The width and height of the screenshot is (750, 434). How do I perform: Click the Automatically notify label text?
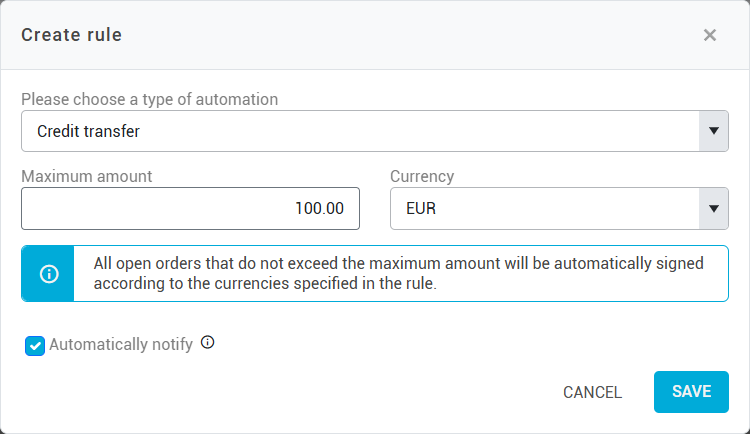click(x=120, y=345)
